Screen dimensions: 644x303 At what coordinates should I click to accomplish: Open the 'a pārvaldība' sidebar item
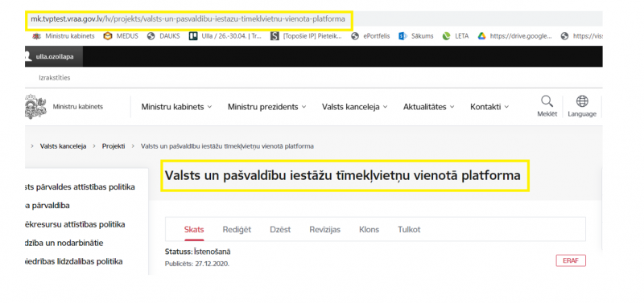click(x=47, y=206)
